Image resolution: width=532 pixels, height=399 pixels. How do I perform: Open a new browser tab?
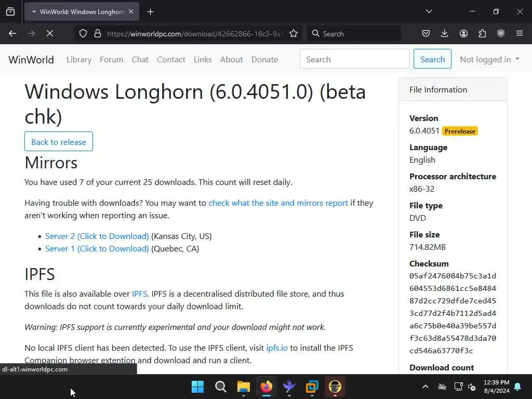[150, 12]
